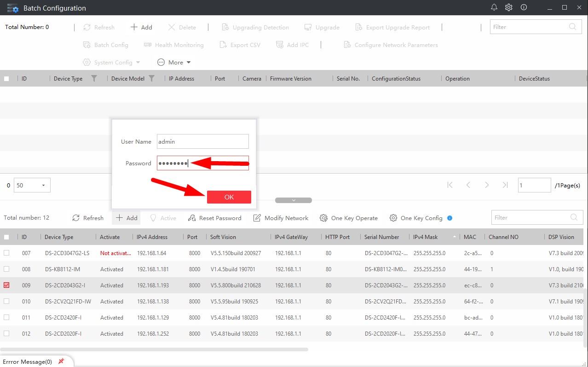Viewport: 588px width, 367px height.
Task: Open the page size 50 dropdown
Action: 32,186
